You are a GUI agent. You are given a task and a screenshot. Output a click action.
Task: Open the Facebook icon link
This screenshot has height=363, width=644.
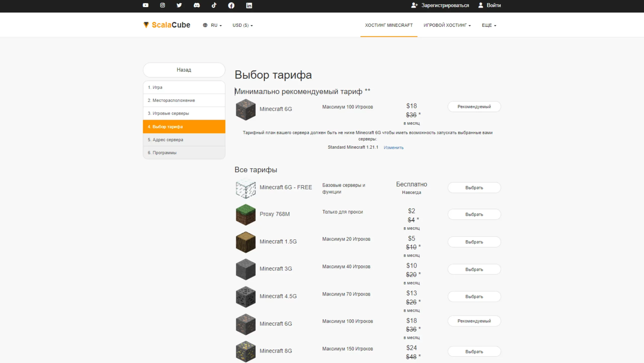[231, 5]
